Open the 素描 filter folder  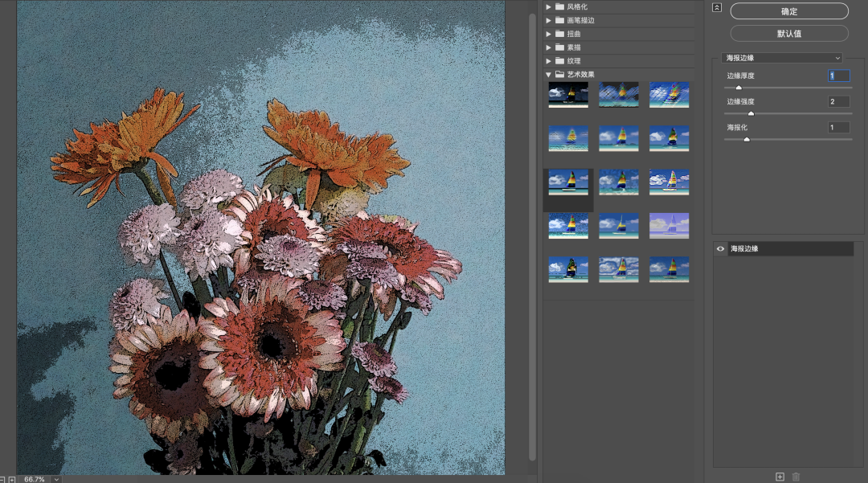pyautogui.click(x=573, y=47)
